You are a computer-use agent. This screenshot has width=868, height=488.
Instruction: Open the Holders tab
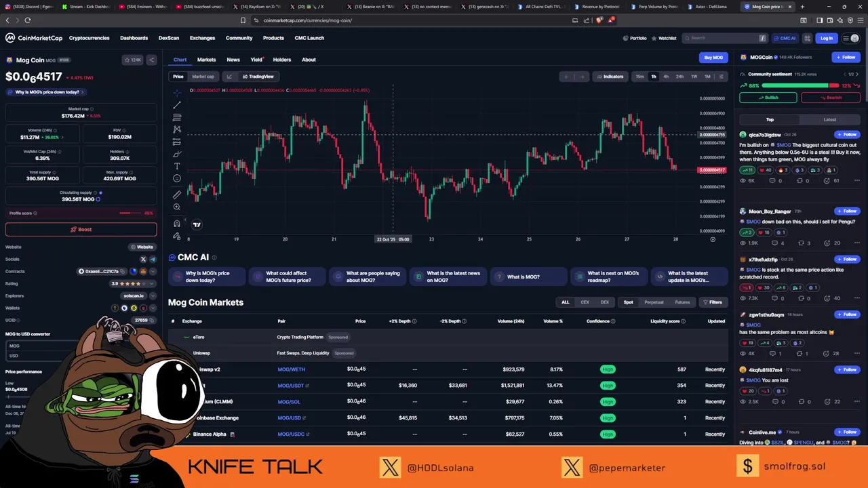[282, 60]
